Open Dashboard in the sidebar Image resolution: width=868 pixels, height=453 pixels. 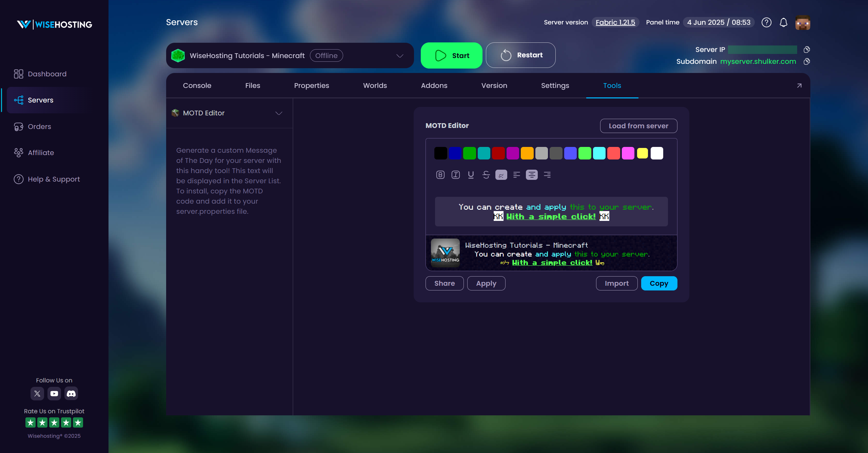[x=40, y=74]
